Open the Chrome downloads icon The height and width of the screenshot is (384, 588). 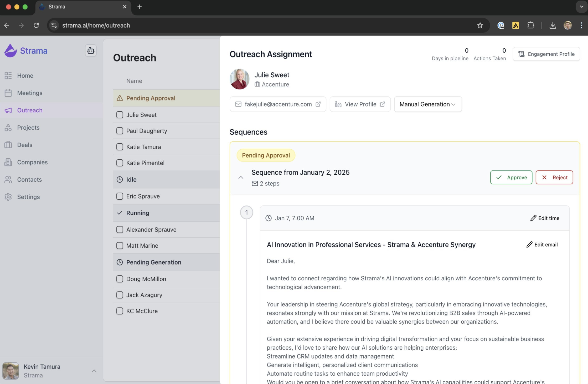pyautogui.click(x=553, y=25)
